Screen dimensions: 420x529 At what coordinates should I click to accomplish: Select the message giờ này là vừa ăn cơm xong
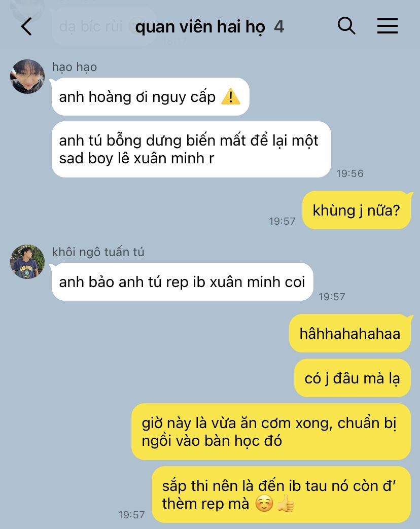271,432
